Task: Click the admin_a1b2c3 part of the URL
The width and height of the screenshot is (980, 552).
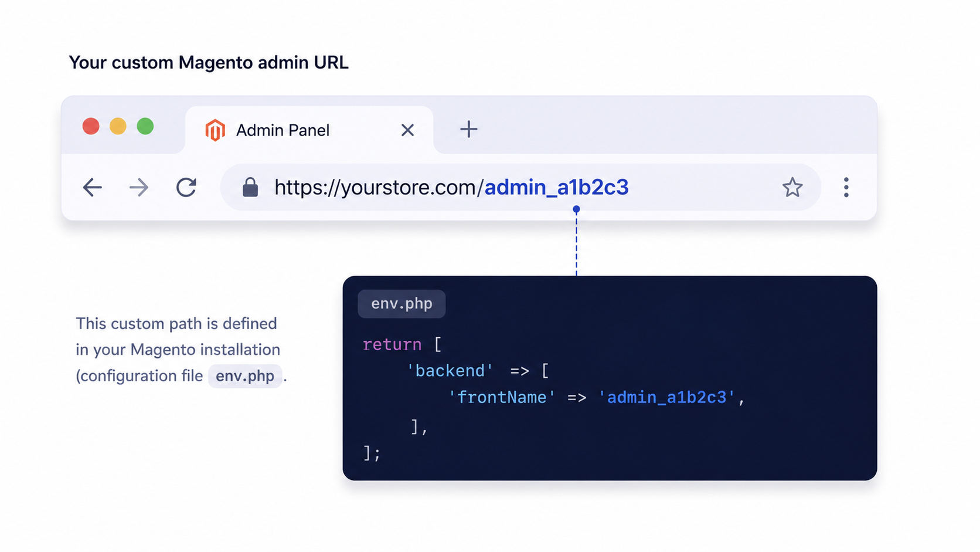Action: coord(556,188)
